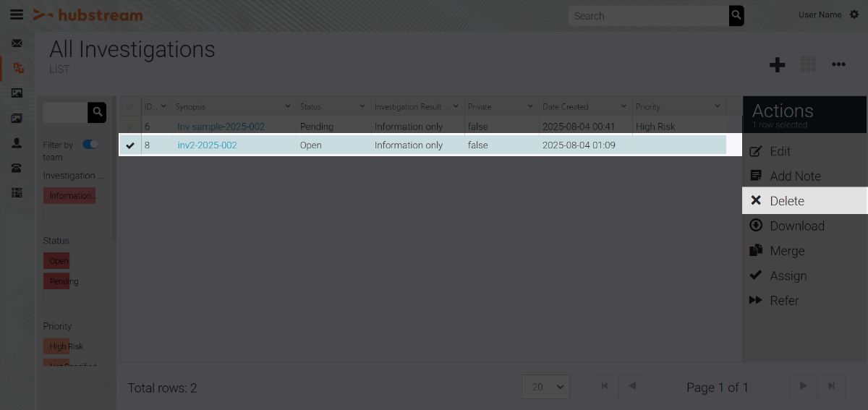The width and height of the screenshot is (868, 410).
Task: Choose Delete from the Actions panel
Action: tap(786, 201)
